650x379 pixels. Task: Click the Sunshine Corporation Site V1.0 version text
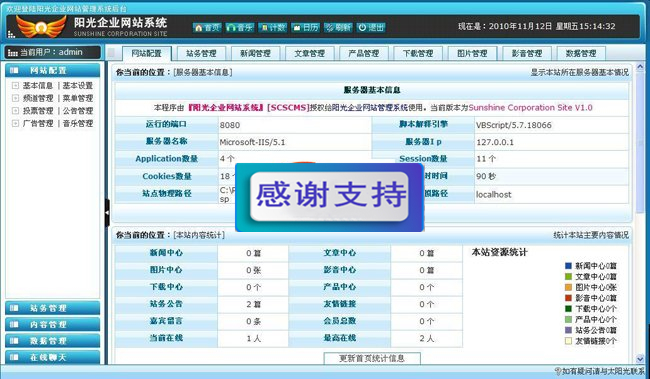click(x=530, y=108)
